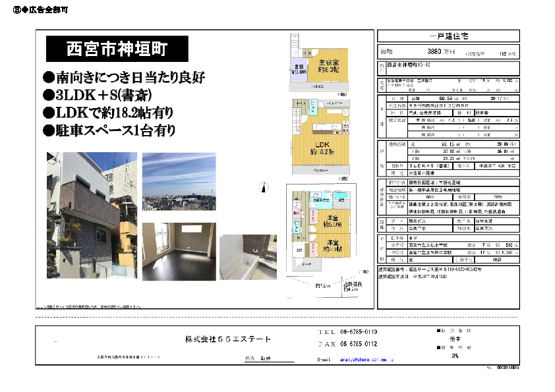Click the 西宮市神垣町 black title banner
Image resolution: width=555 pixels, height=392 pixels.
[117, 49]
